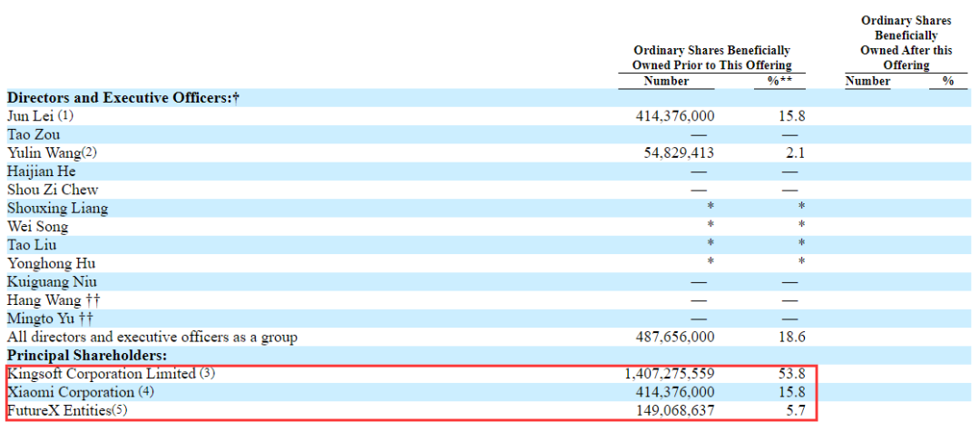Select the 15.8 percentage in Xiaomi row
Viewport: 980px width, 432px height.
792,393
